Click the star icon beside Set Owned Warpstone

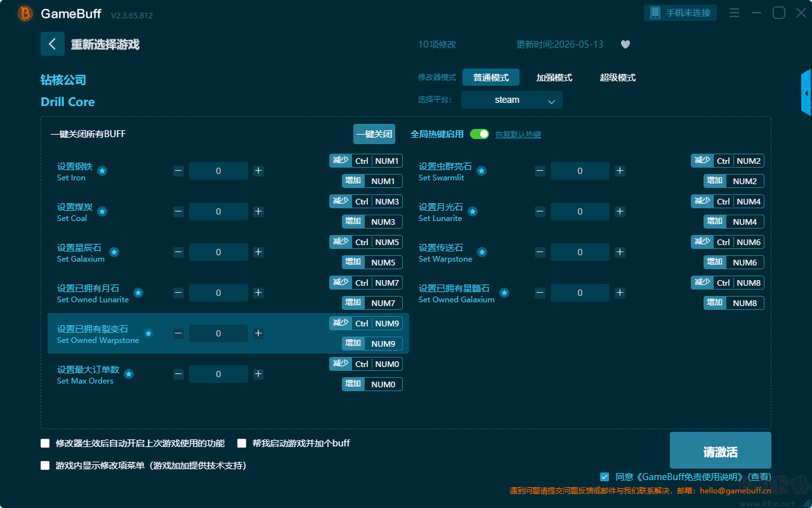point(148,333)
